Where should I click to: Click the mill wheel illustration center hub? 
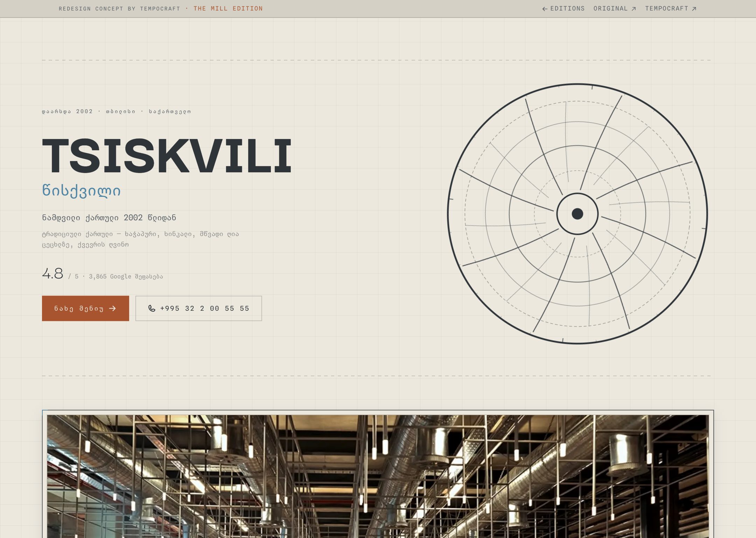pyautogui.click(x=577, y=214)
